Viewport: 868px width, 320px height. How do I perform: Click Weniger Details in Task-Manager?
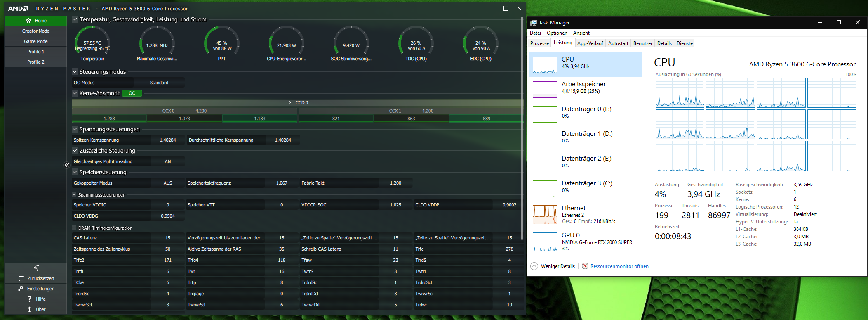coord(557,266)
